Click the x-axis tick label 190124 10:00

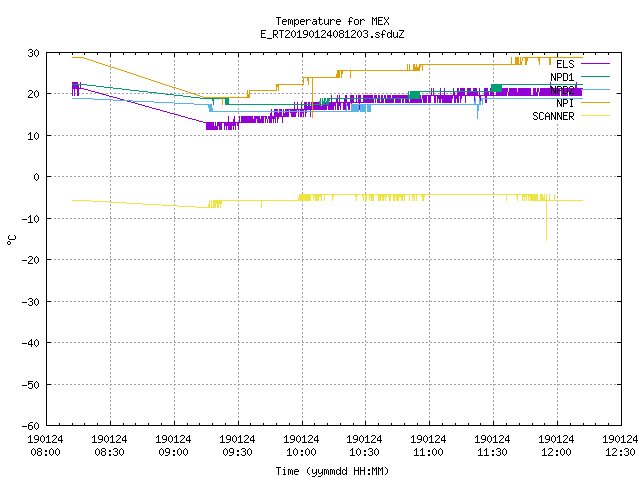[x=302, y=446]
